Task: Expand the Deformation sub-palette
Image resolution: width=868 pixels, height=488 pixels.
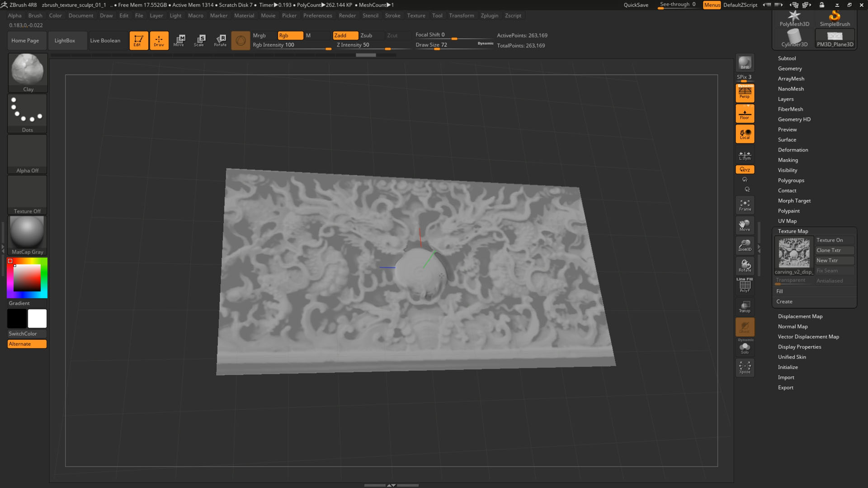Action: click(793, 150)
